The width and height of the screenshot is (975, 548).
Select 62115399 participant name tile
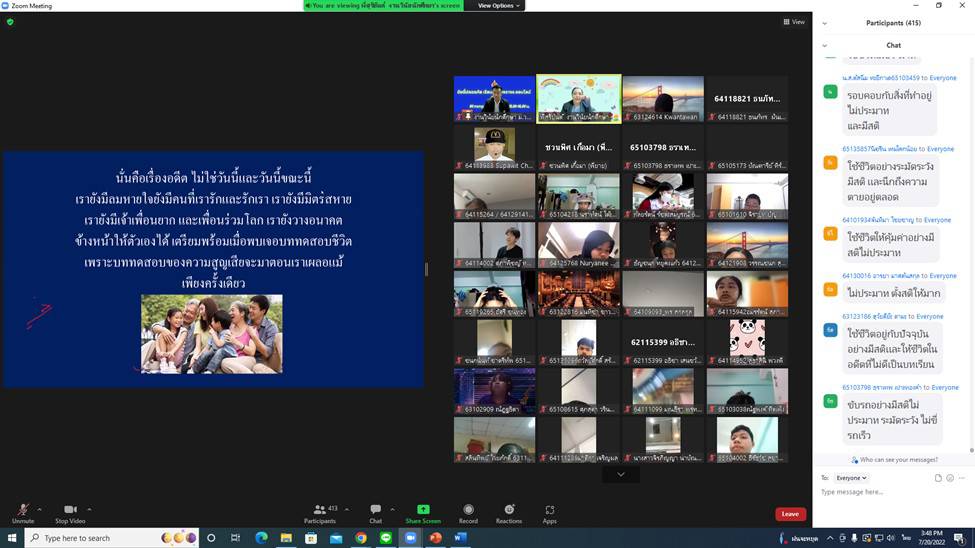(x=663, y=342)
